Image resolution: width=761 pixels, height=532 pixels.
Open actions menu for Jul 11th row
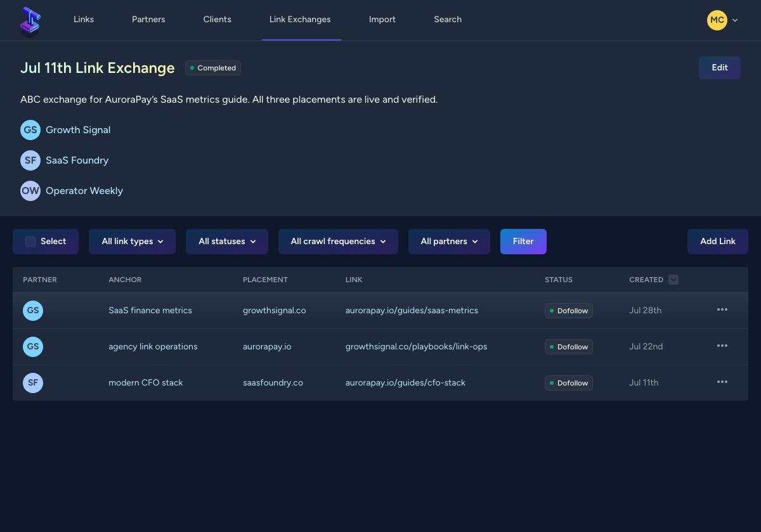(722, 382)
